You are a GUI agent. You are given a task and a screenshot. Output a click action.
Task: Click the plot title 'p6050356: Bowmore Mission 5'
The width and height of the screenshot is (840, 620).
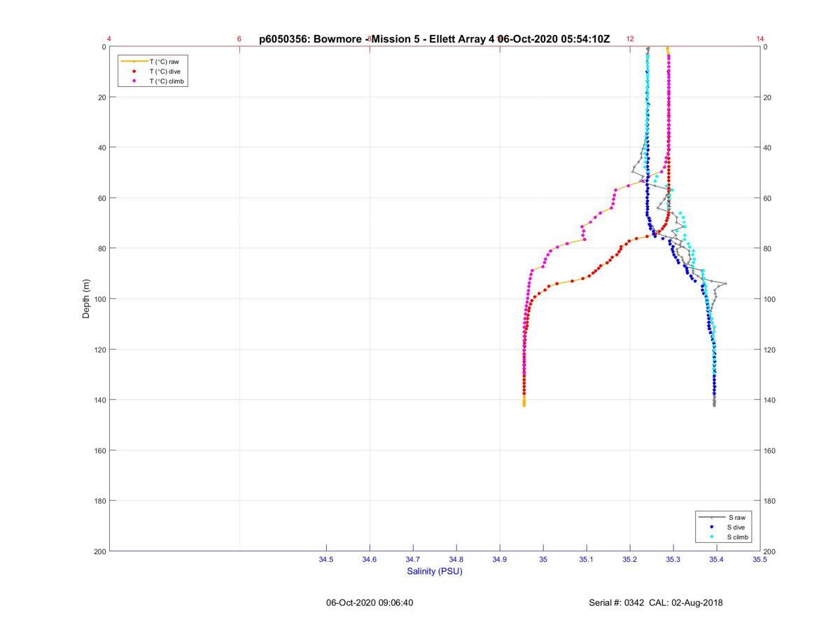435,39
